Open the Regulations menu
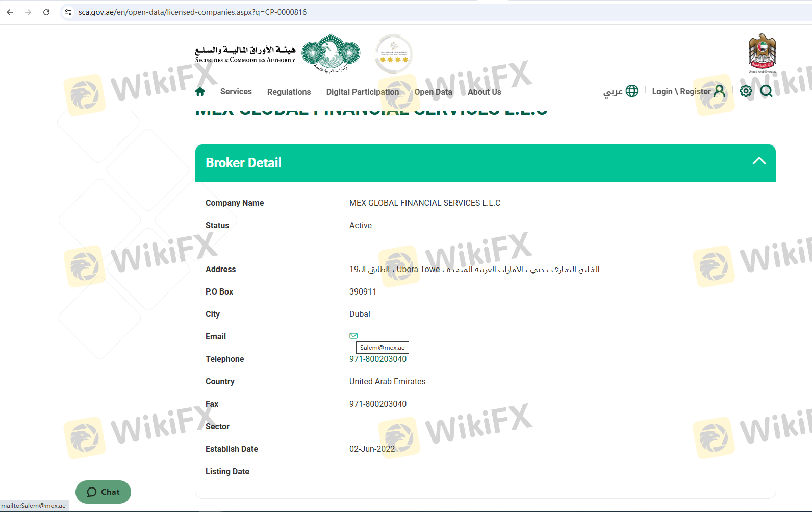812x512 pixels. coord(289,92)
